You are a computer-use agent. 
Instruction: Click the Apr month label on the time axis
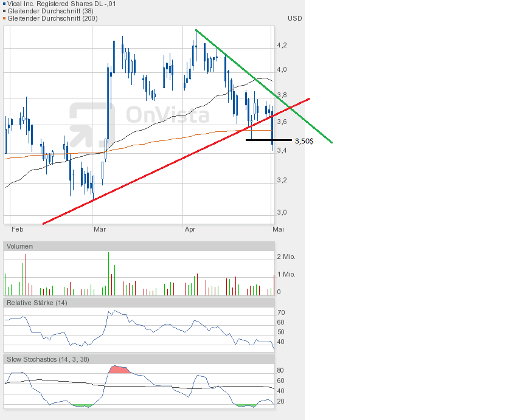coord(190,229)
